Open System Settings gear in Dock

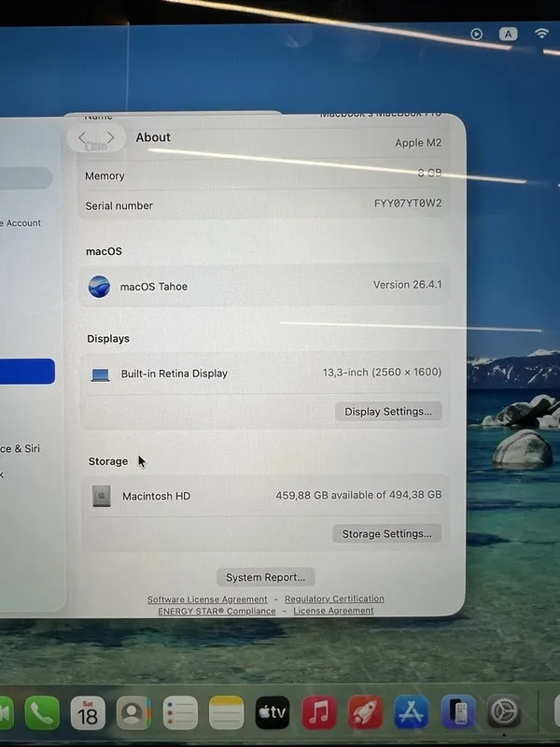[x=504, y=713]
